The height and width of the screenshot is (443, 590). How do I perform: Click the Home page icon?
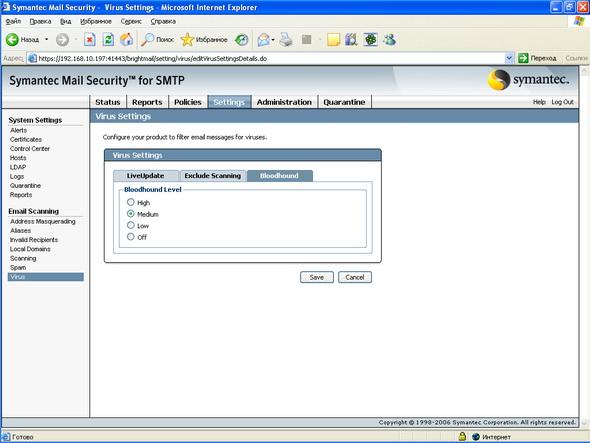coord(126,40)
